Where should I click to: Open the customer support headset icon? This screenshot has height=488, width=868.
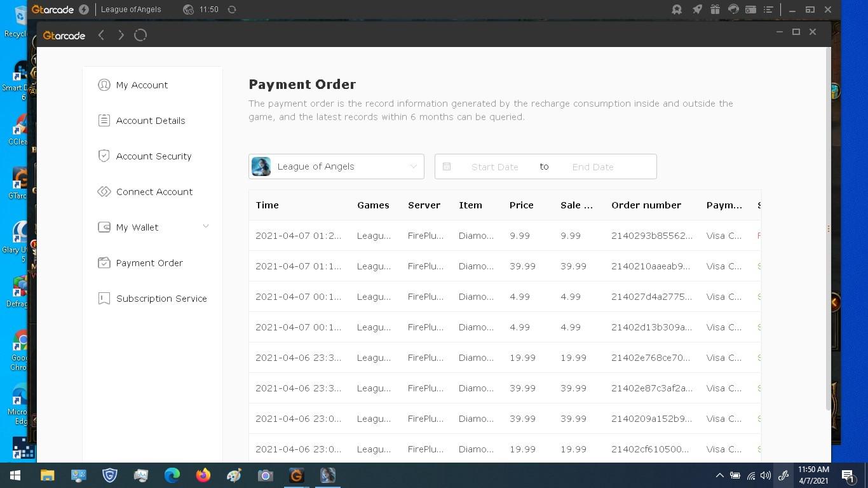[733, 10]
